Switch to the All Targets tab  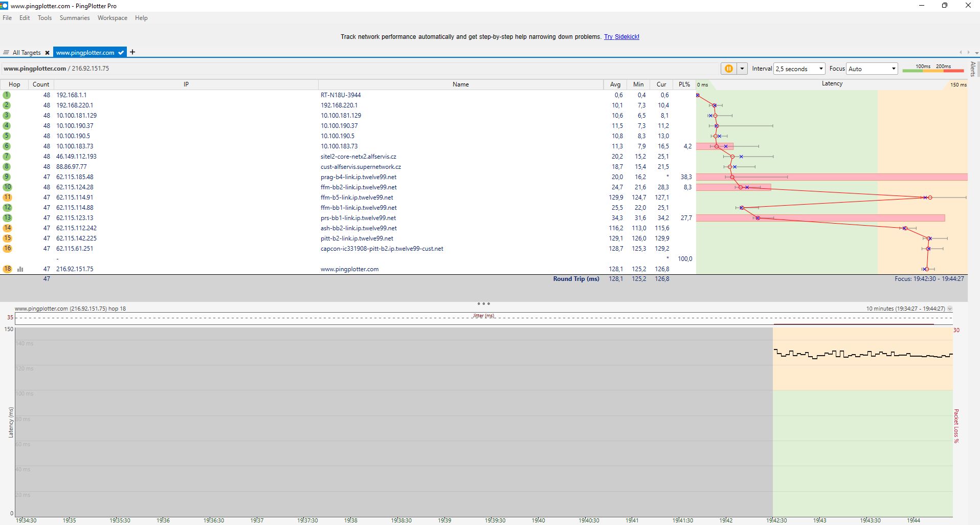(x=26, y=53)
